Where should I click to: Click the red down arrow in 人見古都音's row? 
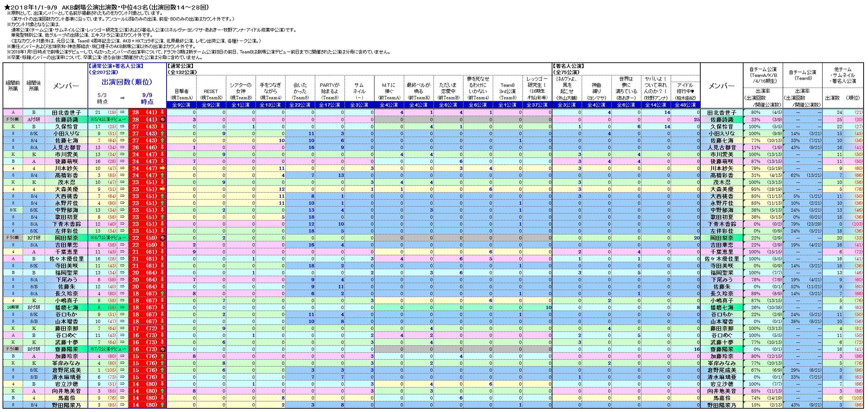click(162, 147)
